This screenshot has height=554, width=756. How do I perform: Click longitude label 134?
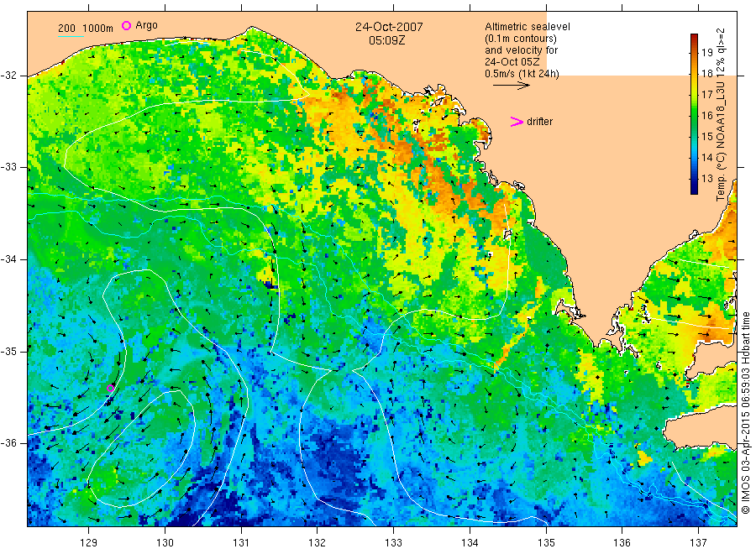[x=470, y=543]
